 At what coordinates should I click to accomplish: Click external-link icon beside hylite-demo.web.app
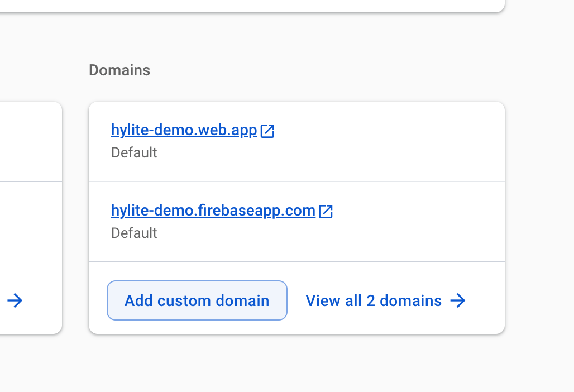click(268, 131)
